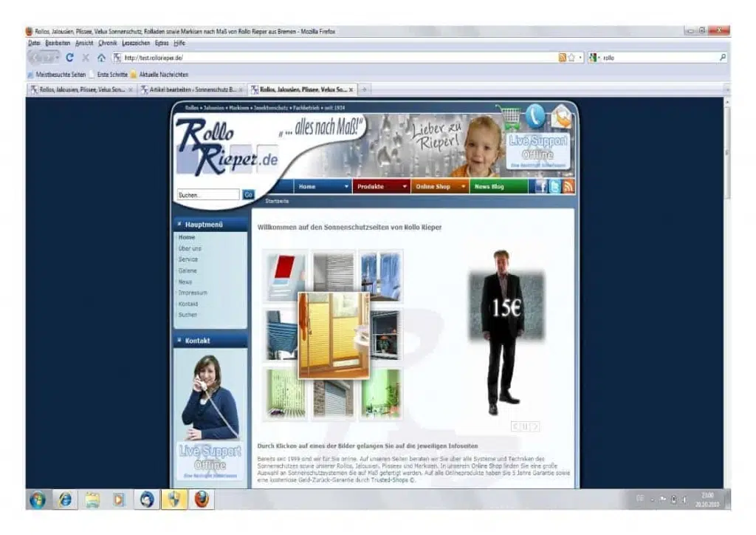
Task: Expand the Produkte dropdown arrow
Action: click(x=405, y=187)
